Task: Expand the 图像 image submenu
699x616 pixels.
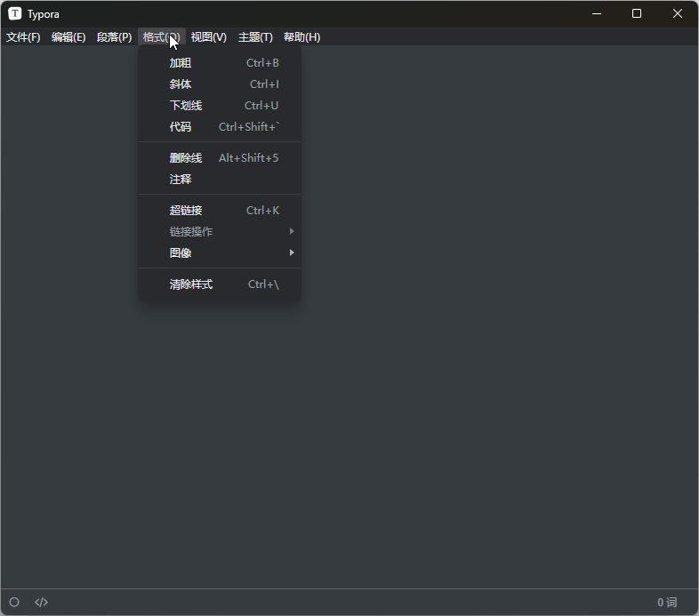Action: pyautogui.click(x=220, y=253)
